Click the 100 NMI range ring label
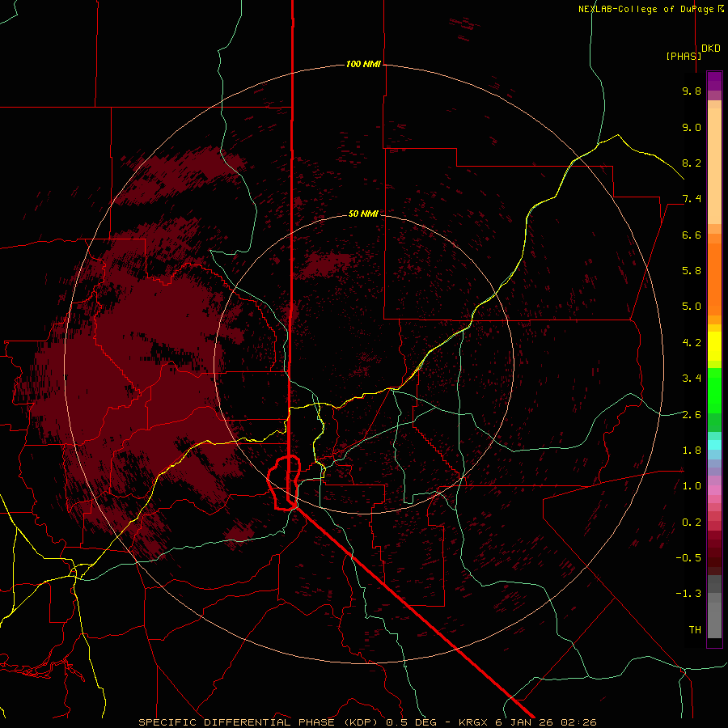The width and height of the screenshot is (728, 728). [363, 64]
